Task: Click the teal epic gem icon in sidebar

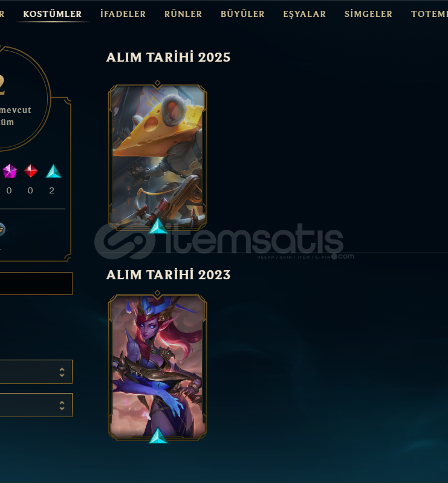Action: (54, 171)
